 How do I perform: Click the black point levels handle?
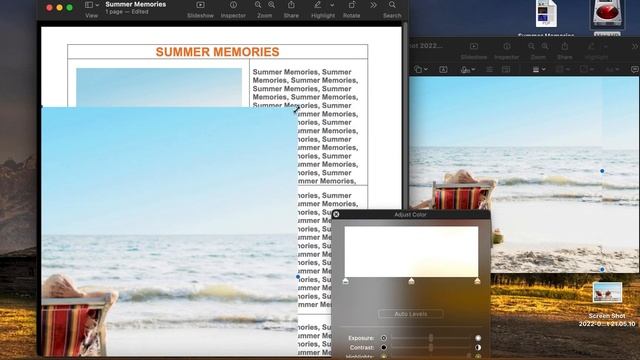click(346, 281)
